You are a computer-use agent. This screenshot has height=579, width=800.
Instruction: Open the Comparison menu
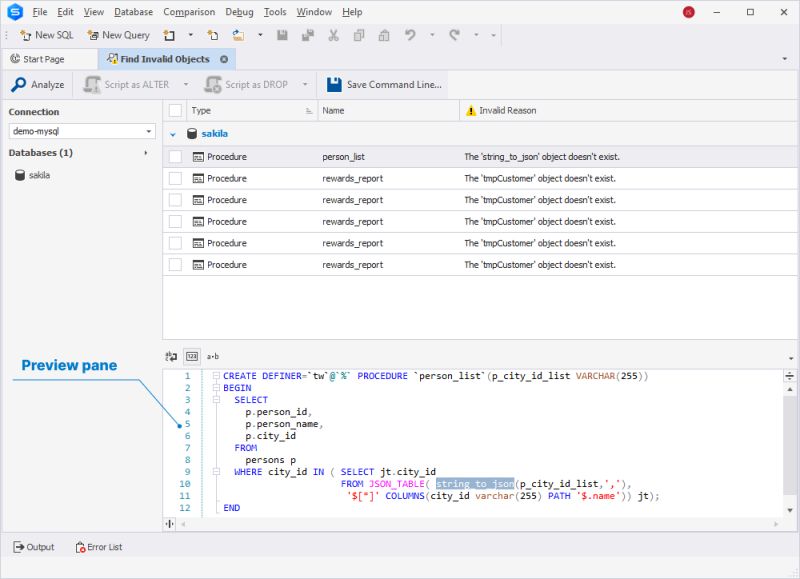[x=189, y=12]
